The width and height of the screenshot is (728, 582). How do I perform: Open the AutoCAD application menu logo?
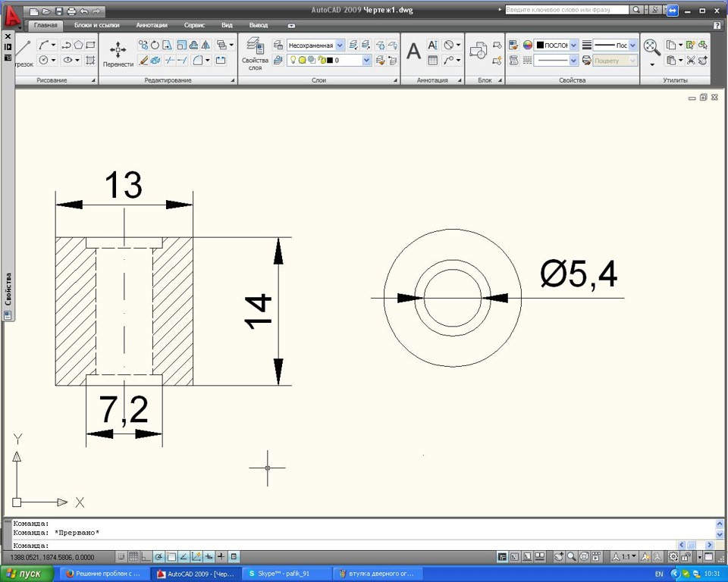coord(12,16)
